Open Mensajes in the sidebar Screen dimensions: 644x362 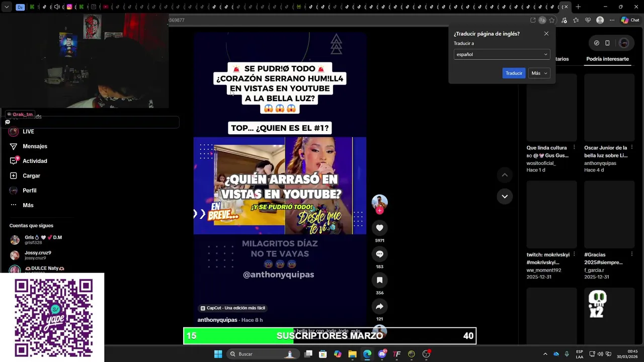(28, 146)
